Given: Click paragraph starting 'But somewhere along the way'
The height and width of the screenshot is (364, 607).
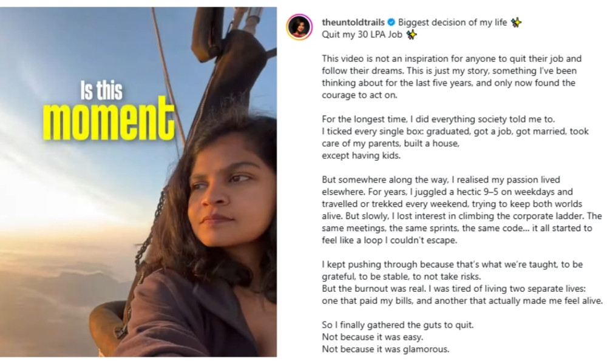Looking at the screenshot, I should click(461, 210).
